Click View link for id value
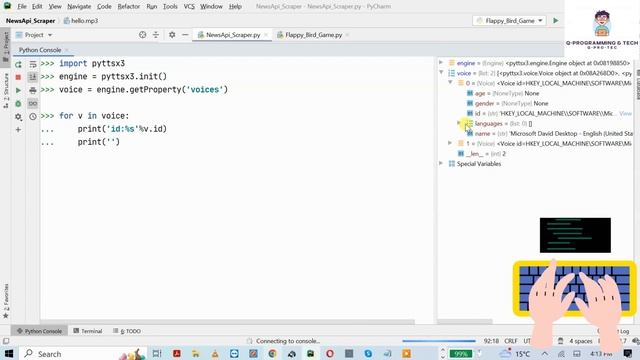 [x=625, y=113]
